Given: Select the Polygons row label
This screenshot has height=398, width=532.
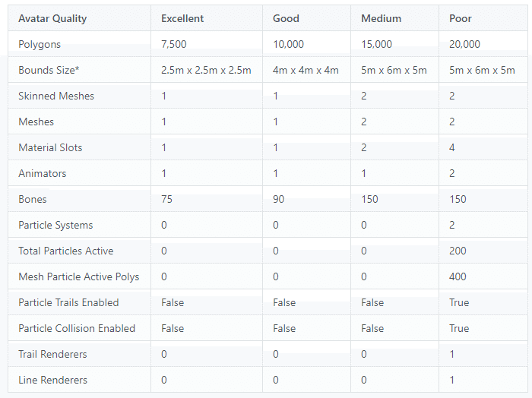Looking at the screenshot, I should point(40,45).
